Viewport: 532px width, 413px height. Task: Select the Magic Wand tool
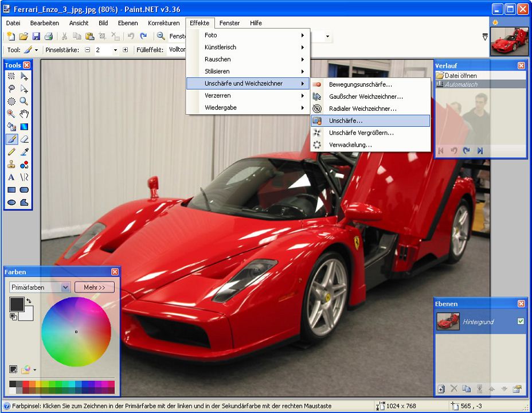coord(11,114)
